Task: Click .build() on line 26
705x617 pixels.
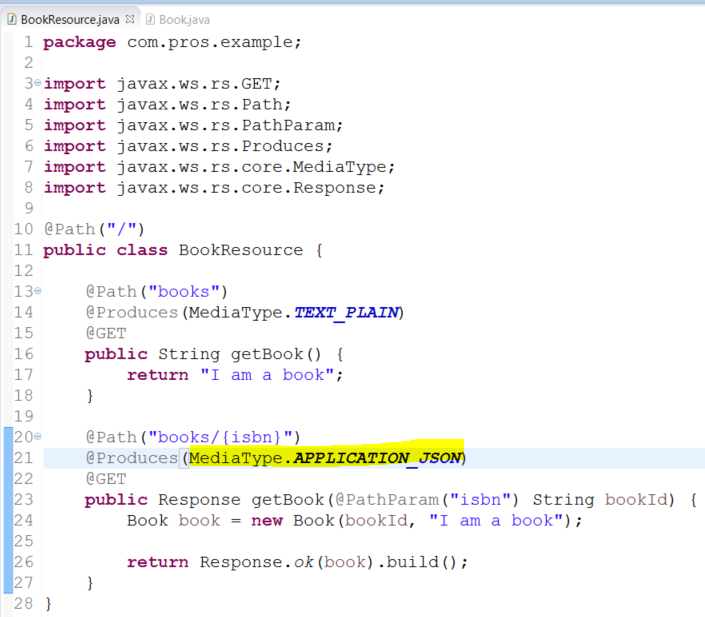Action: point(418,562)
